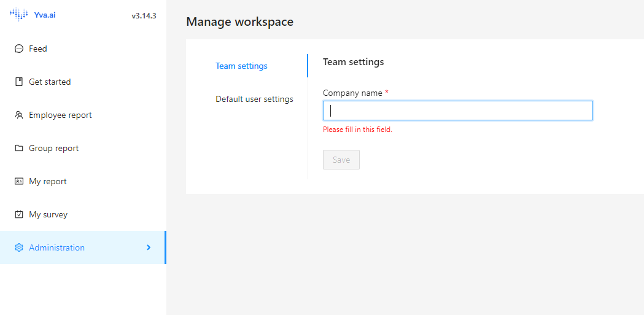Screen dimensions: 644x315
Task: Open the My survey menu entry
Action: 82,214
